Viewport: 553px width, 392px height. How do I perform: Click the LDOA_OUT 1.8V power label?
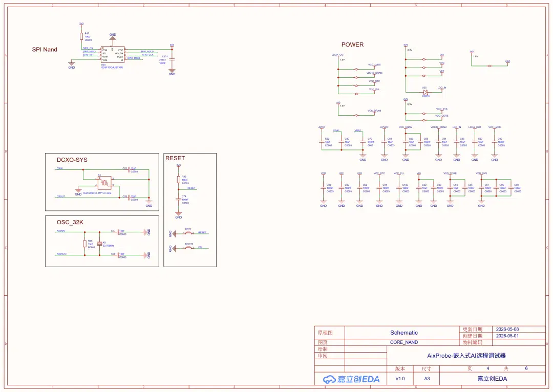tap(338, 55)
